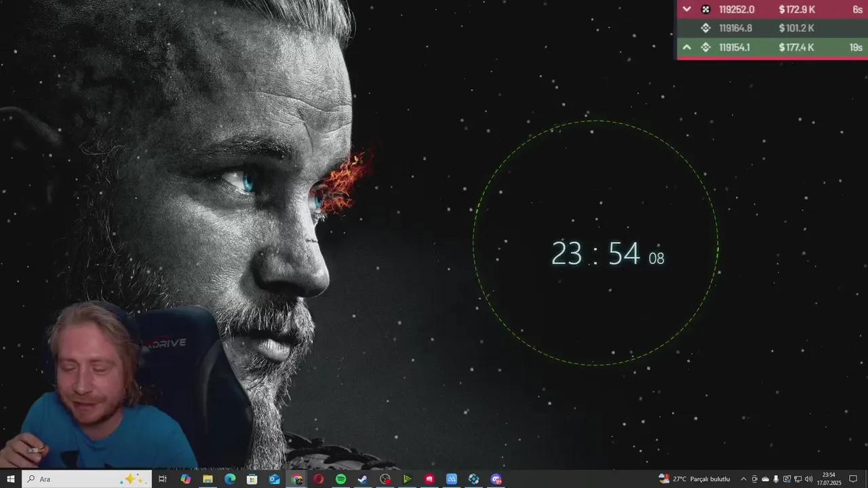Open the clock and date 17.07.2025
This screenshot has width=868, height=488.
(829, 479)
